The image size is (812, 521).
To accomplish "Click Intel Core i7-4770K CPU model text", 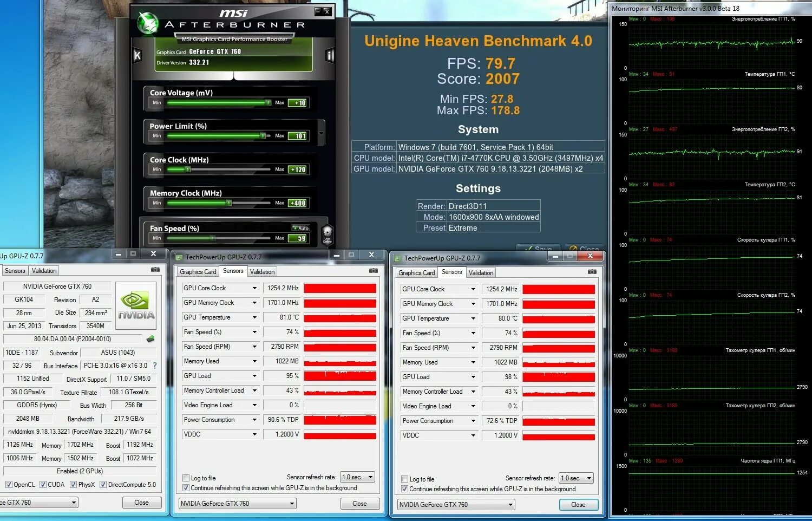I will [x=501, y=158].
